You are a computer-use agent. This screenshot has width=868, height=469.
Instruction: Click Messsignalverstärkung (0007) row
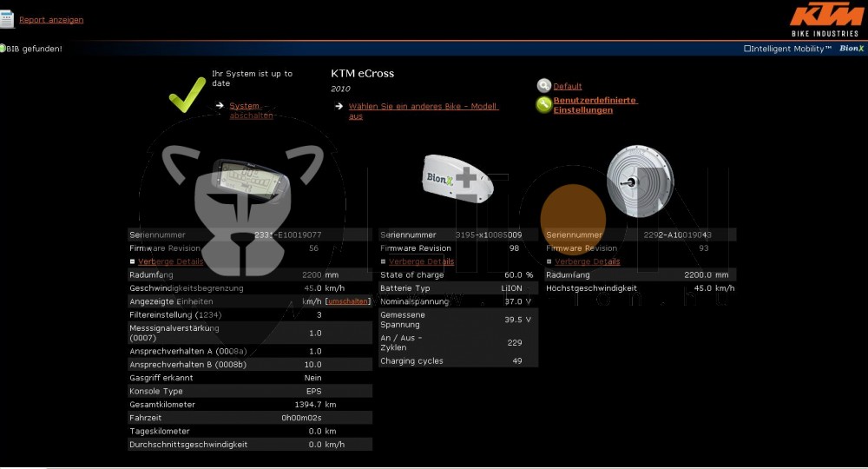(250, 333)
